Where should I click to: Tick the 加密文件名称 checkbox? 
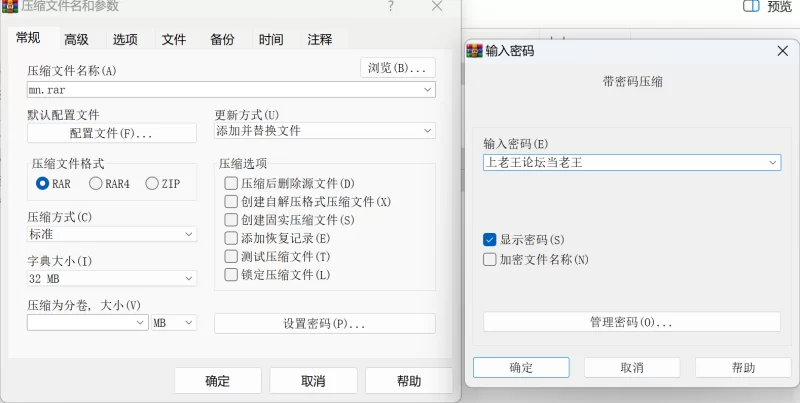(x=489, y=259)
